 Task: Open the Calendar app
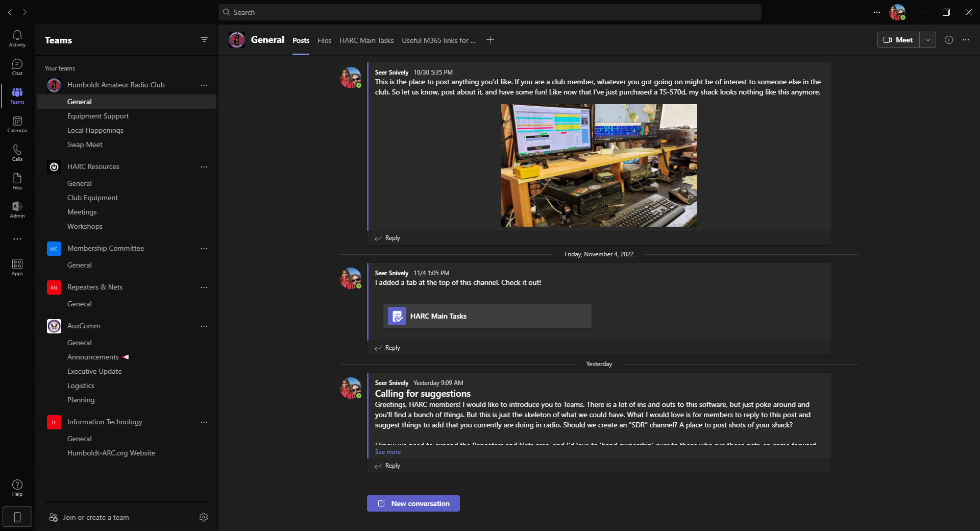17,125
